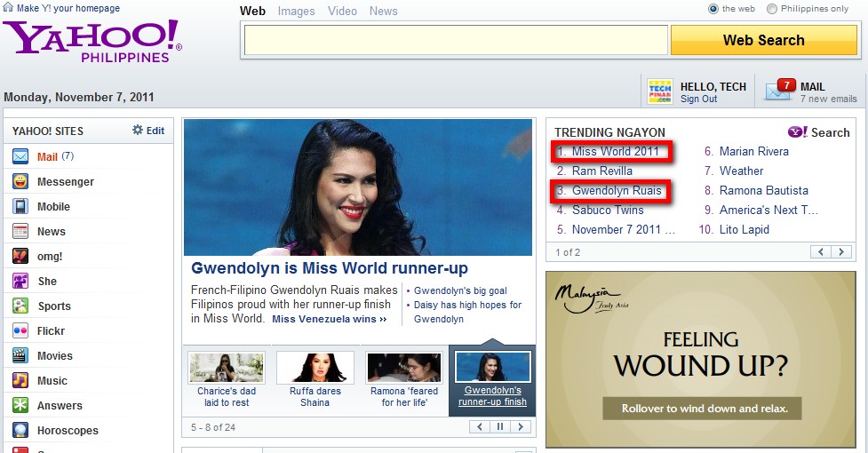Open Mail icon in Yahoo! Sites list
Viewport: 868px width, 453px height.
[x=20, y=156]
